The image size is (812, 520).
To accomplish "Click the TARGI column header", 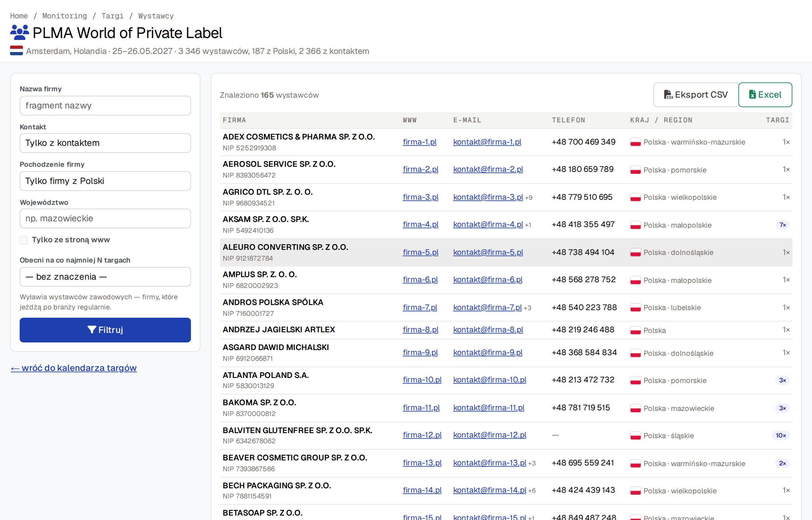I will click(x=777, y=120).
